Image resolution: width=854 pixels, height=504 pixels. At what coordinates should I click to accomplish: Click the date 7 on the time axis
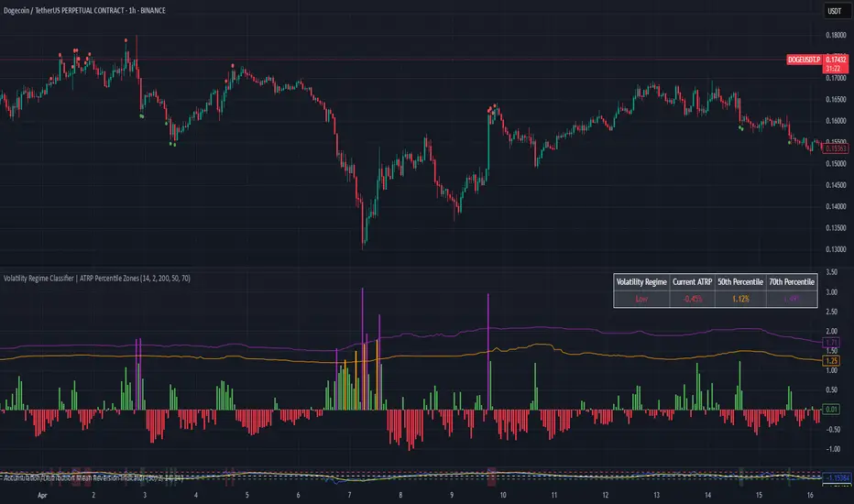click(x=349, y=495)
